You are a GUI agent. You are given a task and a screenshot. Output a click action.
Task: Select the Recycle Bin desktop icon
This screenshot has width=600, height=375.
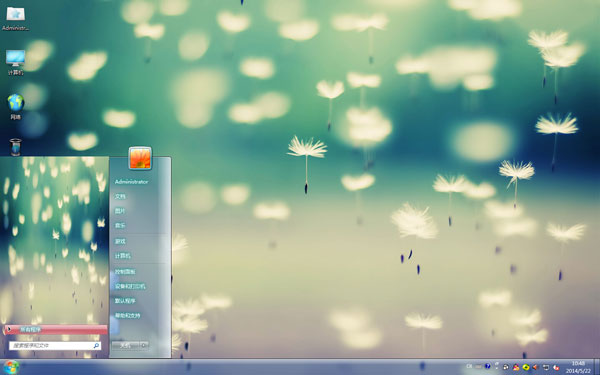pos(15,147)
